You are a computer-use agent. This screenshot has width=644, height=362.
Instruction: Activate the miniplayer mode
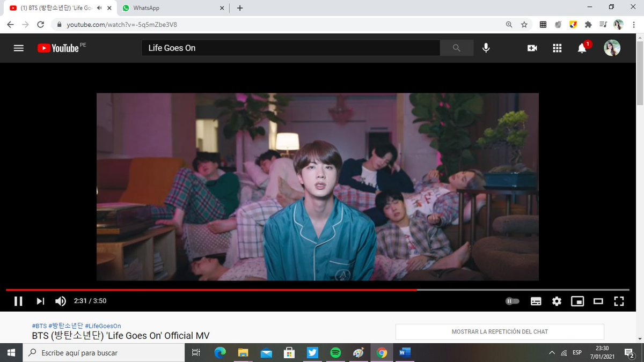[x=577, y=301]
